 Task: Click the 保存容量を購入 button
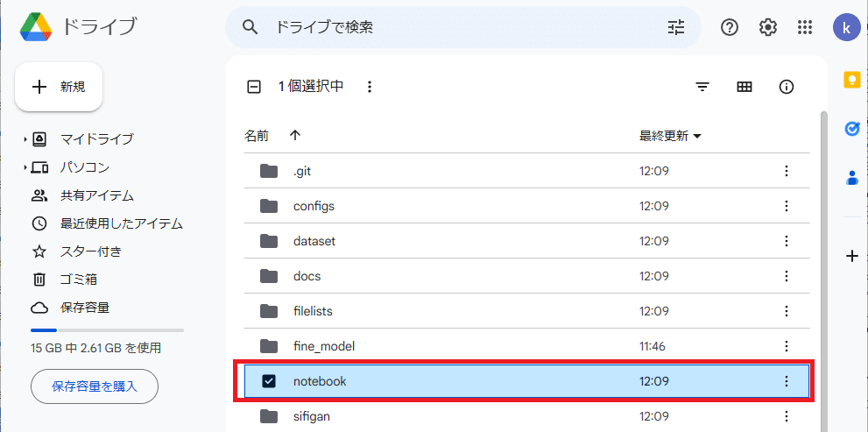[95, 386]
